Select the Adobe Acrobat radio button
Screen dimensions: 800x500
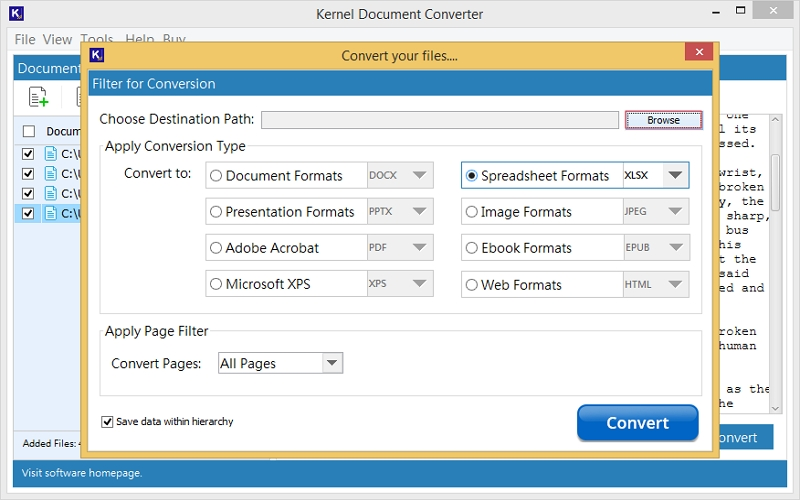[x=215, y=248]
